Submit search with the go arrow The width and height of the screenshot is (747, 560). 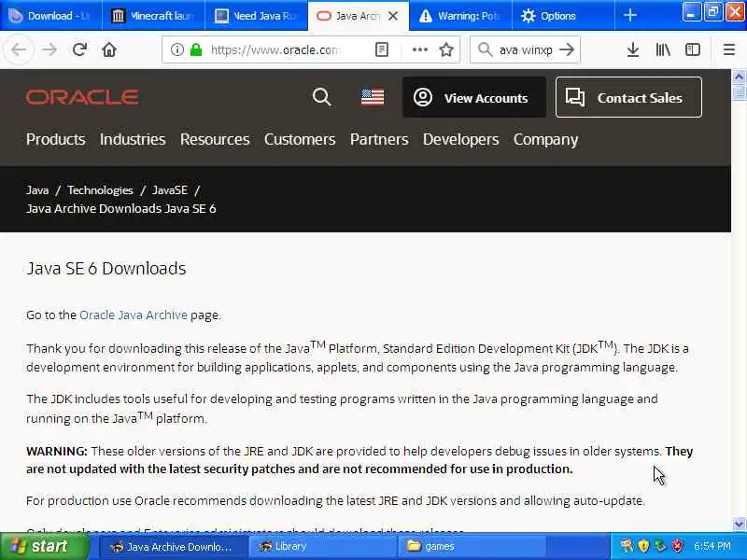point(567,49)
